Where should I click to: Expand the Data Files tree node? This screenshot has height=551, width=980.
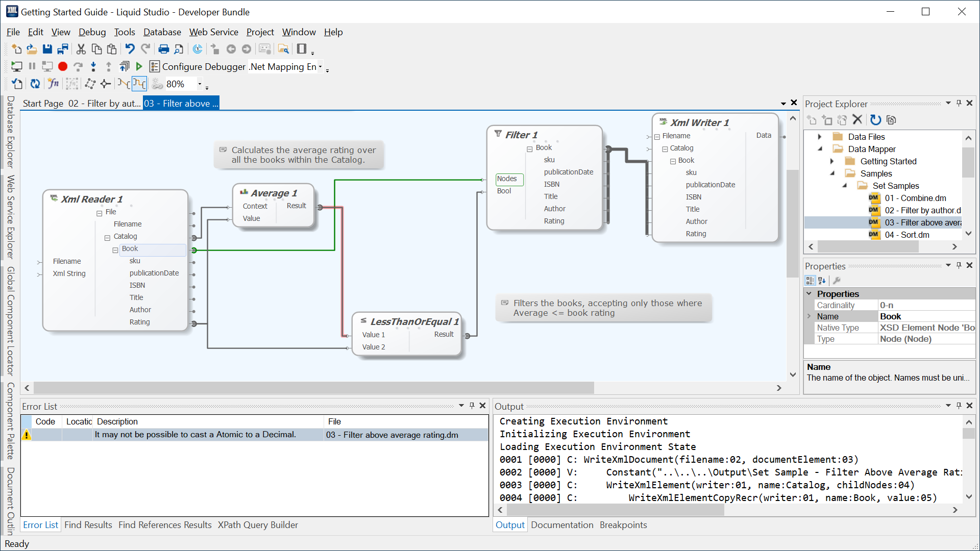click(x=820, y=137)
